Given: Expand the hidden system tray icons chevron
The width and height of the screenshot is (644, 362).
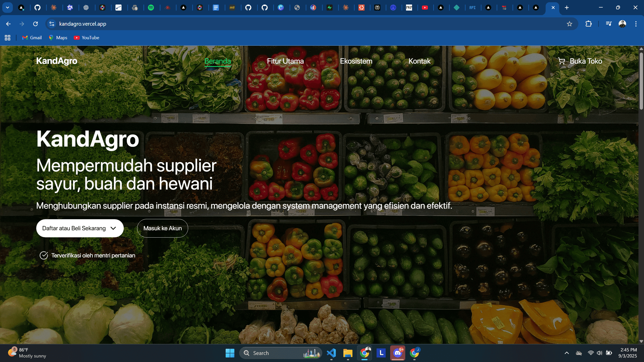Looking at the screenshot, I should tap(567, 353).
